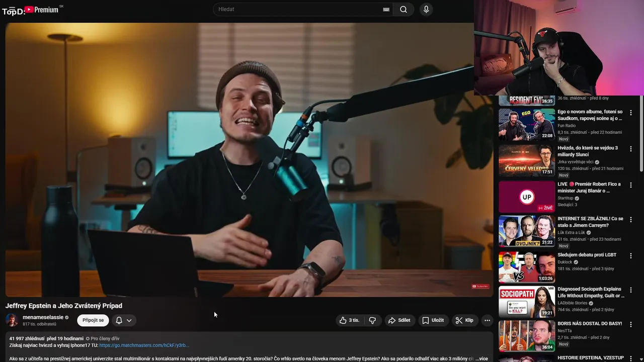644x362 pixels.
Task: Click the 'Pro členy dřív' badge
Action: (x=103, y=339)
